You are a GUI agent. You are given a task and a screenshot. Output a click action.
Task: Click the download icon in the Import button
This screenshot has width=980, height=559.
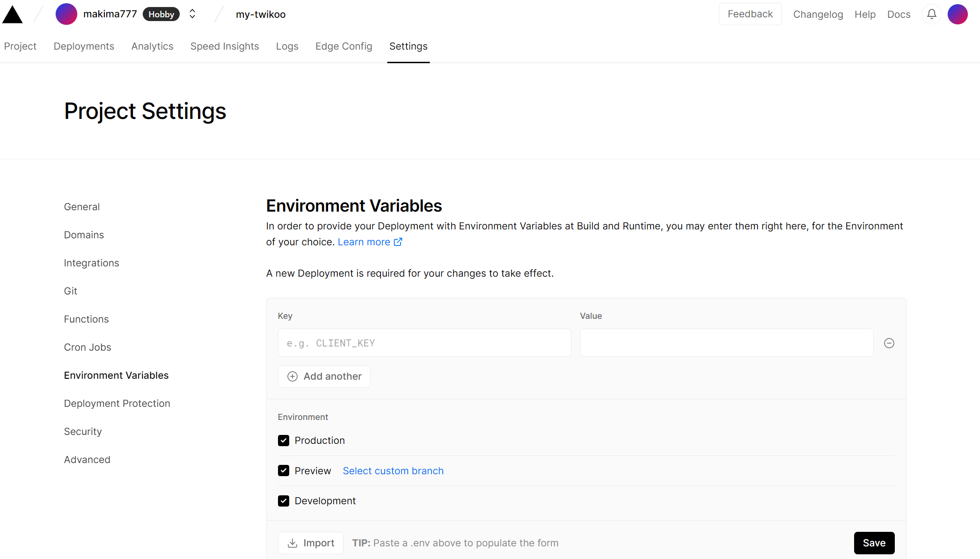coord(293,543)
